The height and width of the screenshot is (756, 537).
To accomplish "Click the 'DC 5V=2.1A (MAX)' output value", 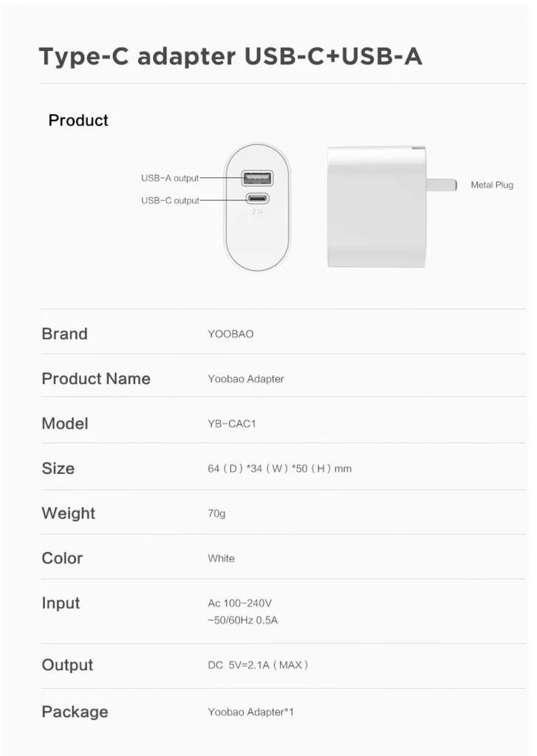I will click(x=258, y=665).
